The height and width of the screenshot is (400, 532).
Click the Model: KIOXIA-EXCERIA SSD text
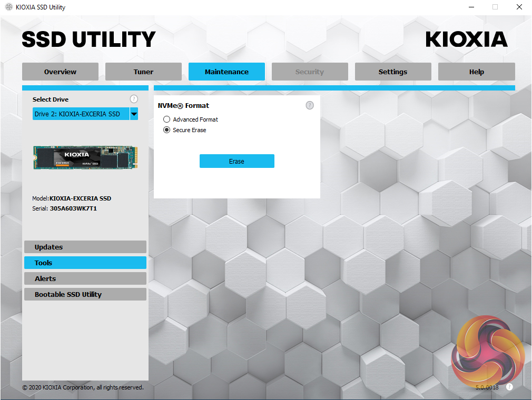(x=72, y=198)
